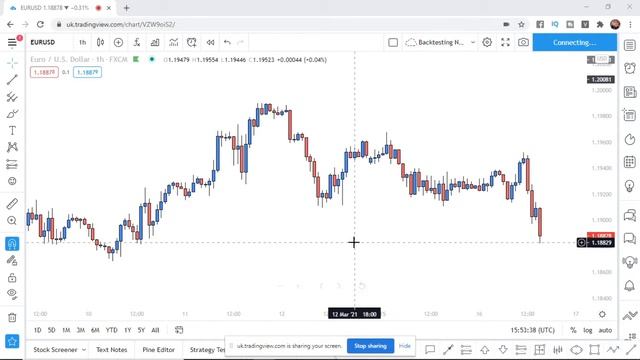Open compare or add symbol
The width and height of the screenshot is (640, 360).
point(118,42)
